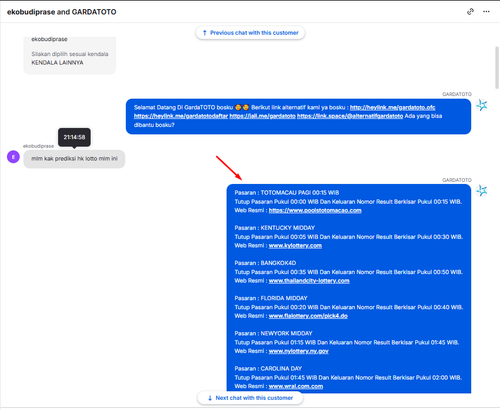Click 'KENDALA LAINNYA' text in bubble
Image resolution: width=500 pixels, height=410 pixels.
pyautogui.click(x=57, y=63)
